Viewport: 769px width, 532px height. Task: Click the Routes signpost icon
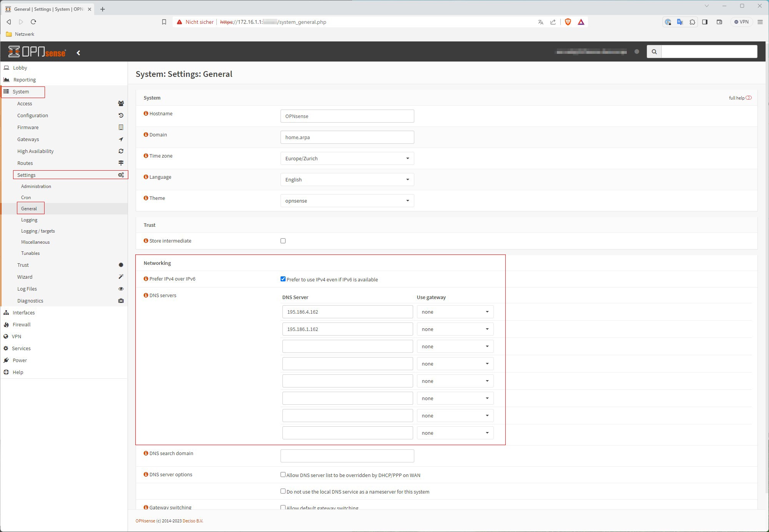pyautogui.click(x=121, y=163)
